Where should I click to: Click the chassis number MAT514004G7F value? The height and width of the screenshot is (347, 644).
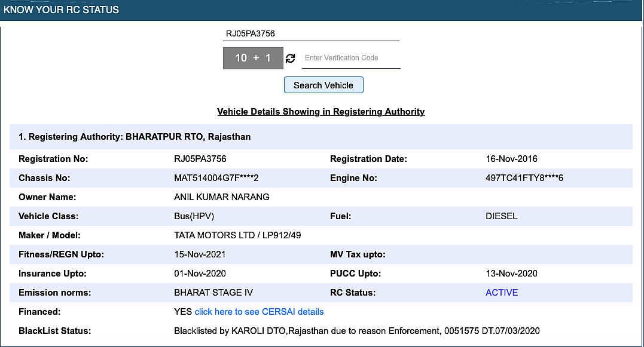(x=216, y=178)
